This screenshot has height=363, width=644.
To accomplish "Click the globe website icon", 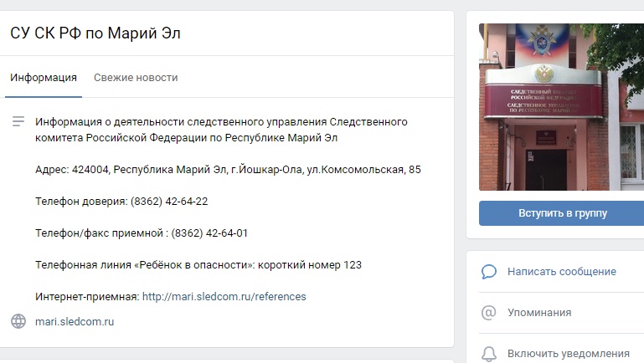I will pos(18,321).
